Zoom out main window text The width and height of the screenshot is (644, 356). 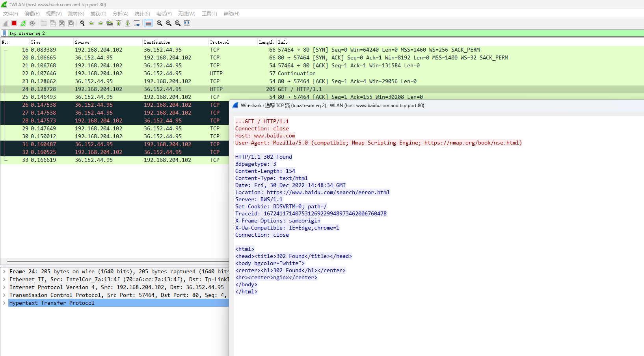coord(169,23)
